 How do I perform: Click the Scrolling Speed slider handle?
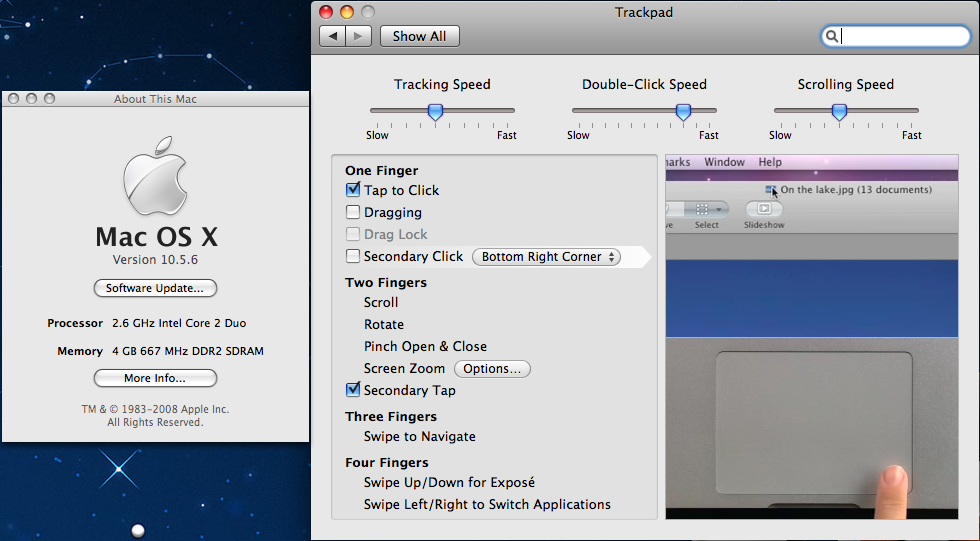(x=839, y=112)
